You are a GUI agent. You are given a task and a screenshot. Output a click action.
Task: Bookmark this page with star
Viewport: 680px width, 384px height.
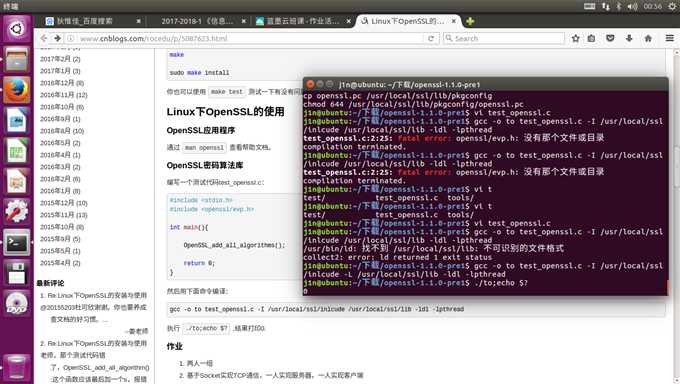point(575,38)
